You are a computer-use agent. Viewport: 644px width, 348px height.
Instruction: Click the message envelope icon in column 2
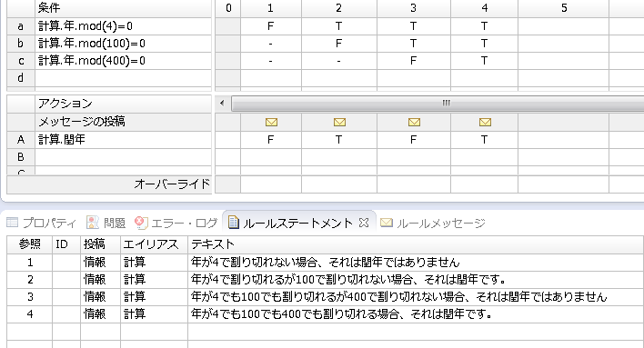tap(339, 123)
